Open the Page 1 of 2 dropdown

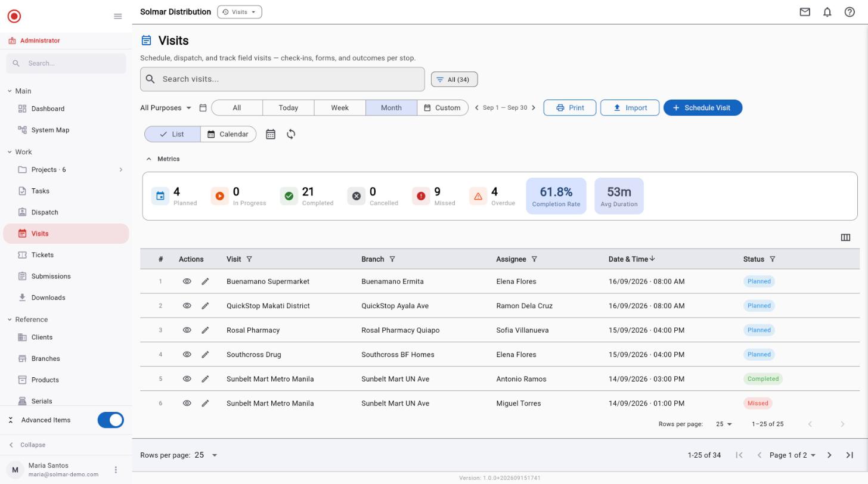[x=793, y=455]
